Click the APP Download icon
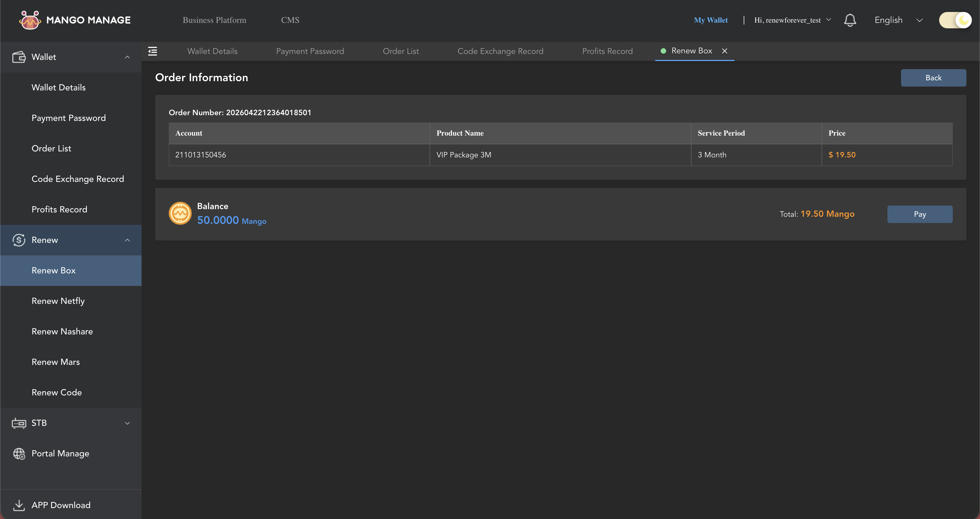The image size is (980, 519). coord(19,505)
